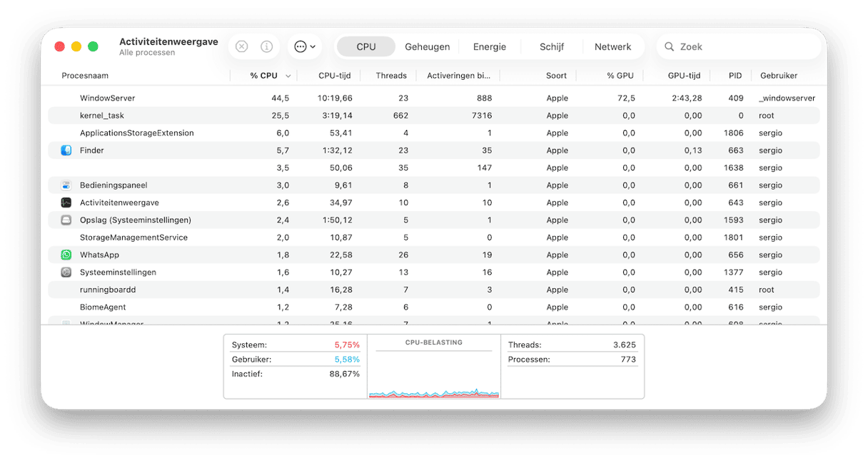Image resolution: width=868 pixels, height=463 pixels.
Task: Select the WindowServer process row
Action: click(434, 98)
